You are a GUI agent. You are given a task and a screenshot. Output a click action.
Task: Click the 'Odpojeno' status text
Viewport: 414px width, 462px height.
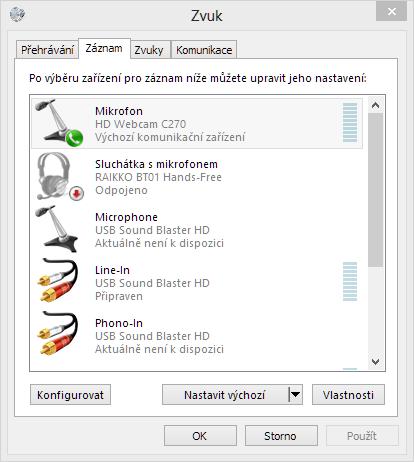[121, 190]
